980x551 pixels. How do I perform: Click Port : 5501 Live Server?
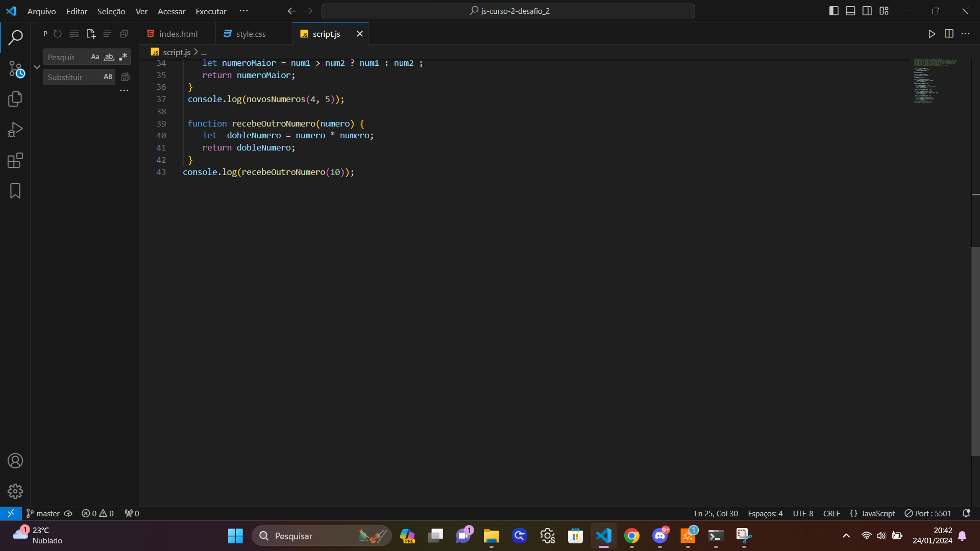pyautogui.click(x=928, y=513)
